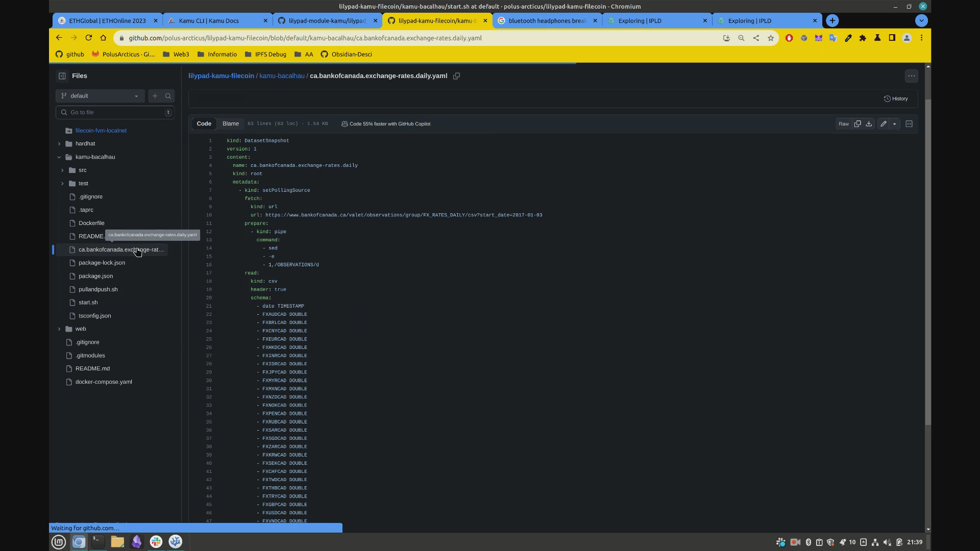This screenshot has width=980, height=551.
Task: Copy file path icon next to filename
Action: point(456,76)
